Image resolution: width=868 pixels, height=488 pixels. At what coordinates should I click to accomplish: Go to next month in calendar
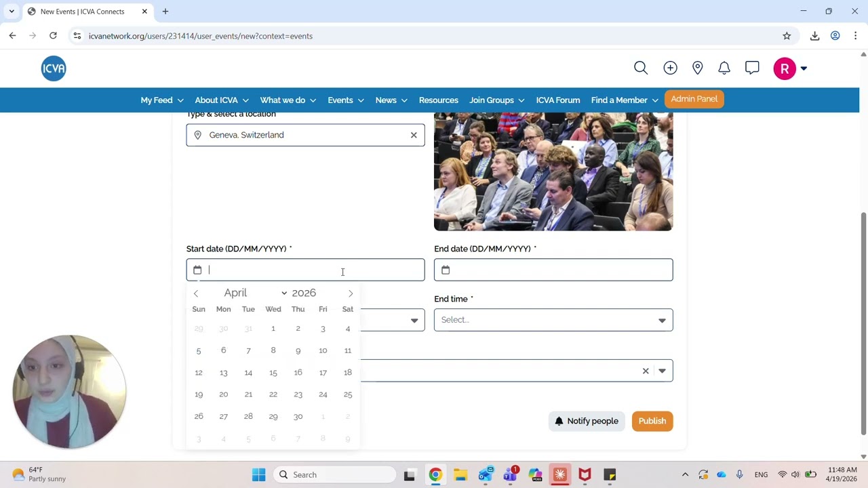point(351,293)
